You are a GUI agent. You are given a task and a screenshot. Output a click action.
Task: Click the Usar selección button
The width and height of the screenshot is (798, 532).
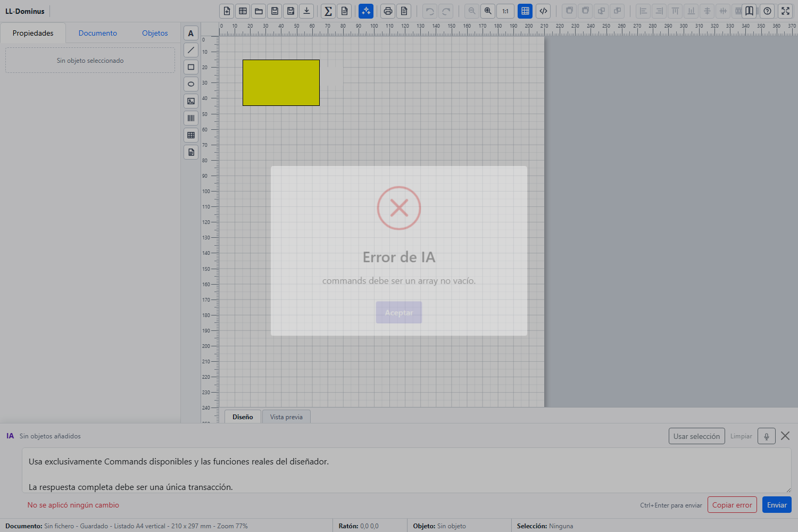pyautogui.click(x=696, y=436)
